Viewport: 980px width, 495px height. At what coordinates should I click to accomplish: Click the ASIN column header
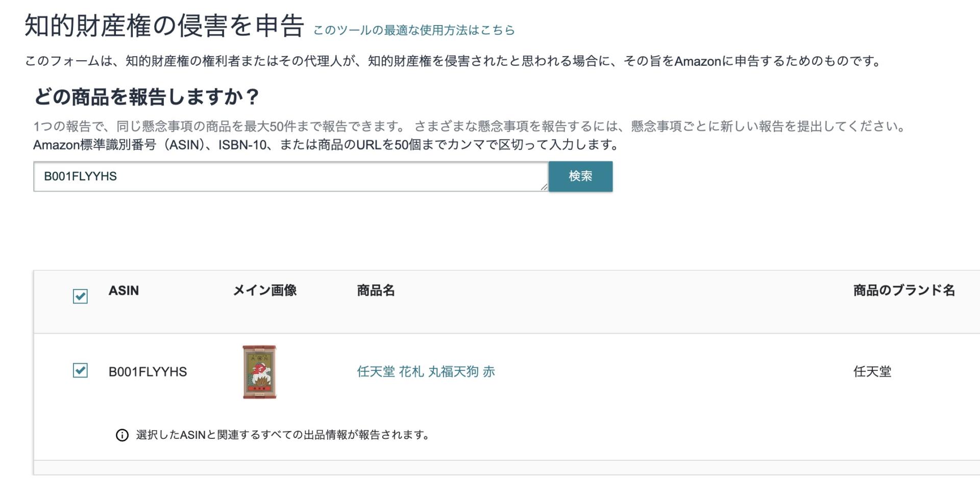pyautogui.click(x=124, y=291)
